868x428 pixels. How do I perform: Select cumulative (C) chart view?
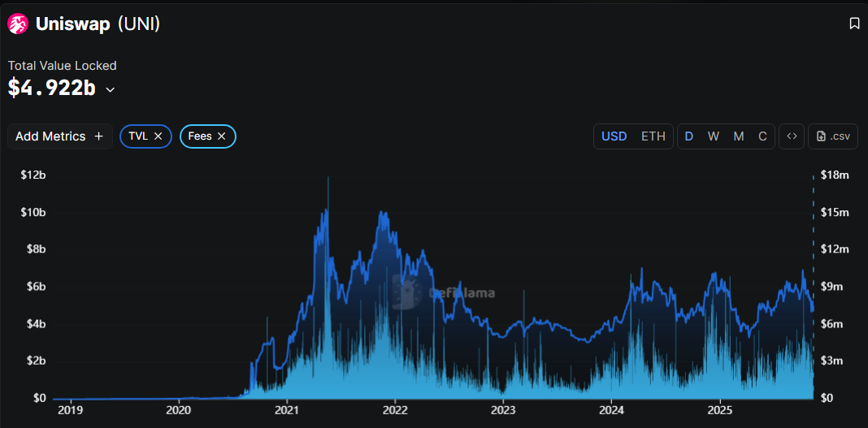click(762, 136)
